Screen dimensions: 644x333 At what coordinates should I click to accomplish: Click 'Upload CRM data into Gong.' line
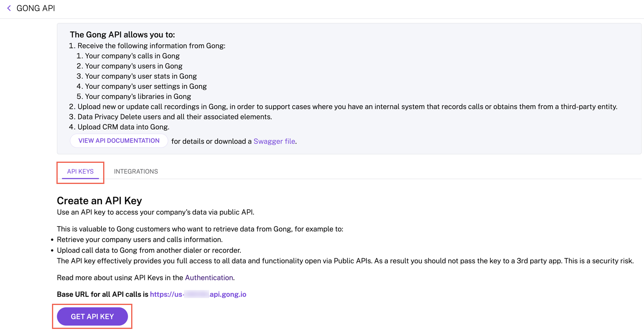123,127
